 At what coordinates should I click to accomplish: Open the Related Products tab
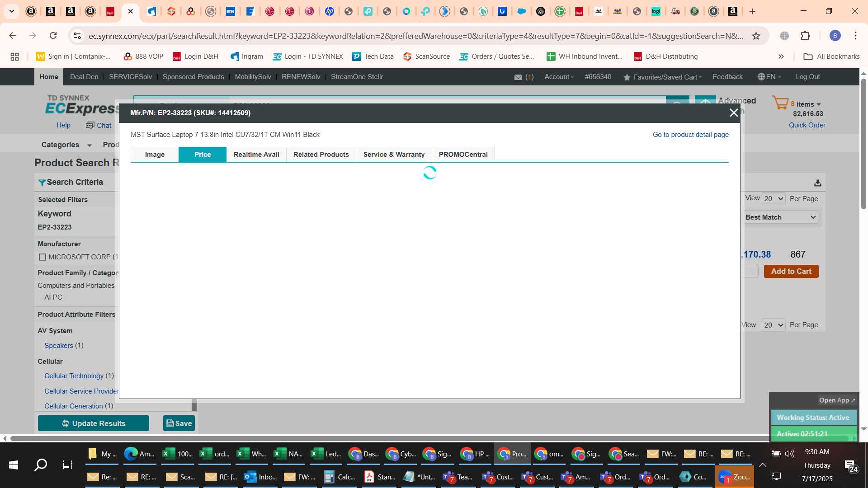pos(321,155)
